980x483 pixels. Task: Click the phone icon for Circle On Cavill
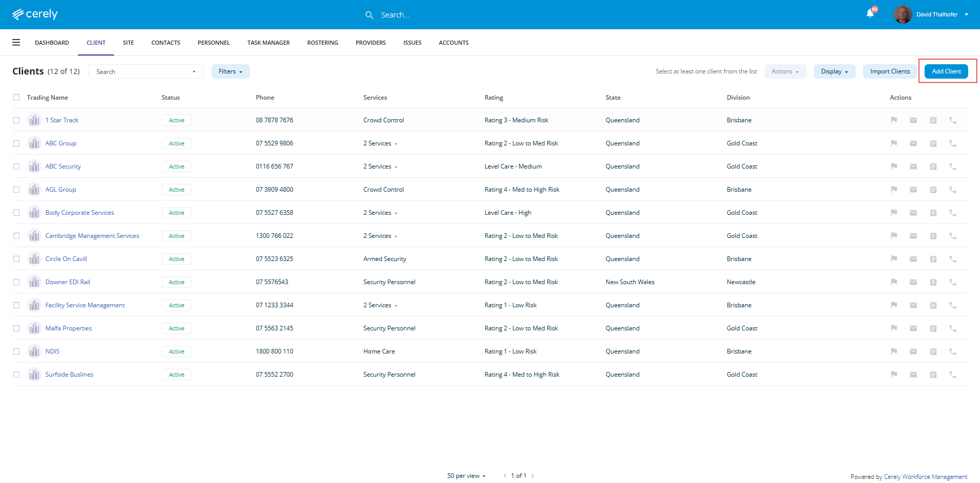click(953, 259)
